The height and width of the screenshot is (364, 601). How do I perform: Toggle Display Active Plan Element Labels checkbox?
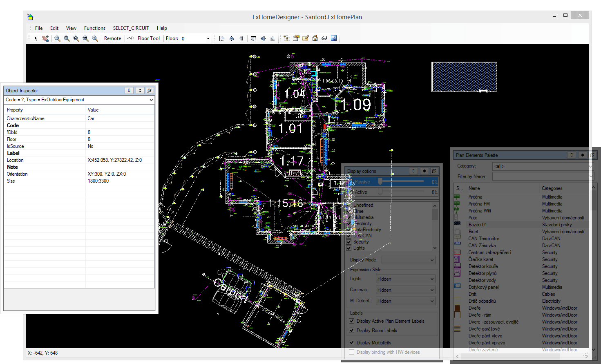[x=352, y=321]
